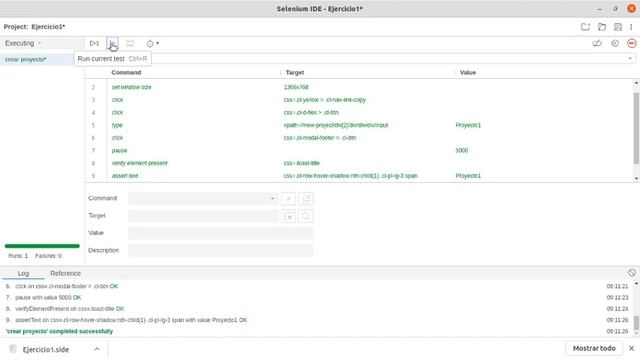The height and width of the screenshot is (360, 640).
Task: Click the step over command icon
Action: [x=130, y=43]
